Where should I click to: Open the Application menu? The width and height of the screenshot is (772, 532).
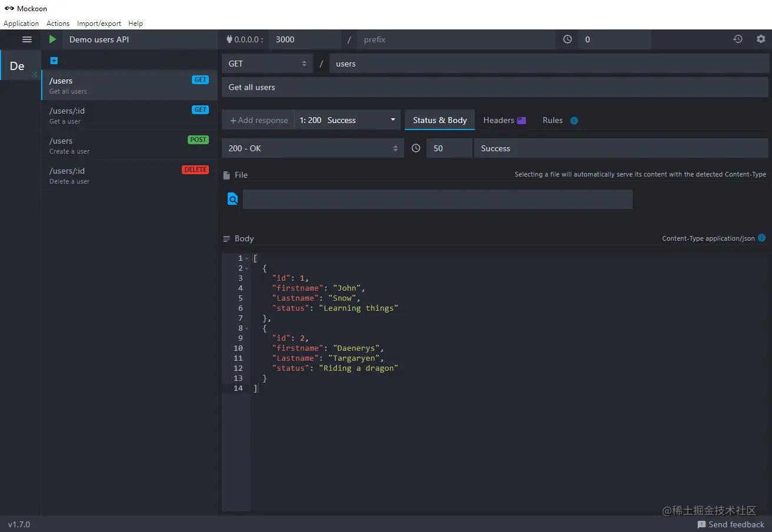pos(21,24)
